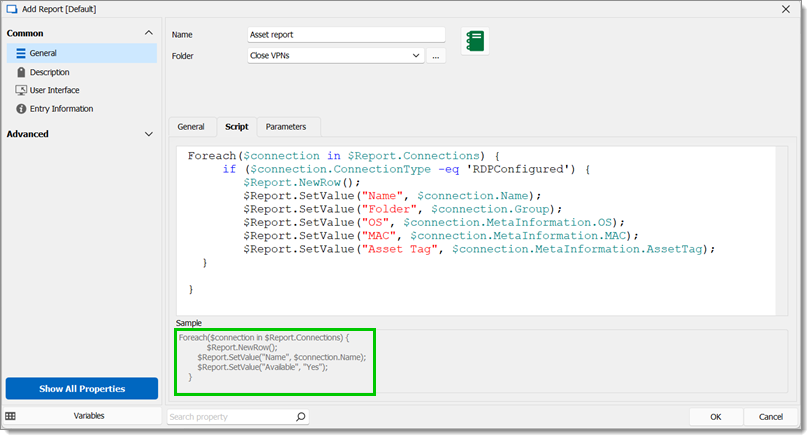
Task: Click Show All Properties button
Action: 82,389
